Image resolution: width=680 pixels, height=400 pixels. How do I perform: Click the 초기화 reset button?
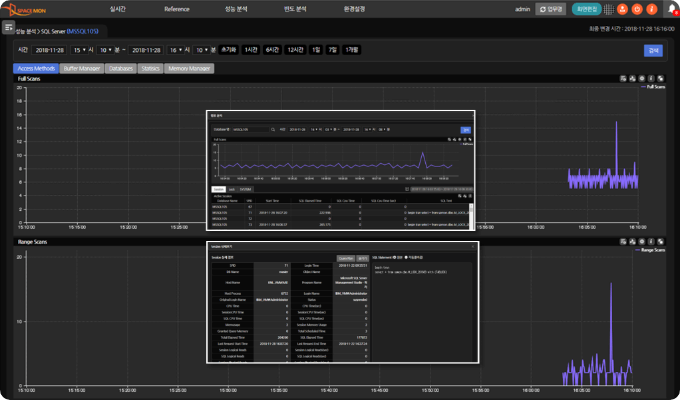click(229, 50)
